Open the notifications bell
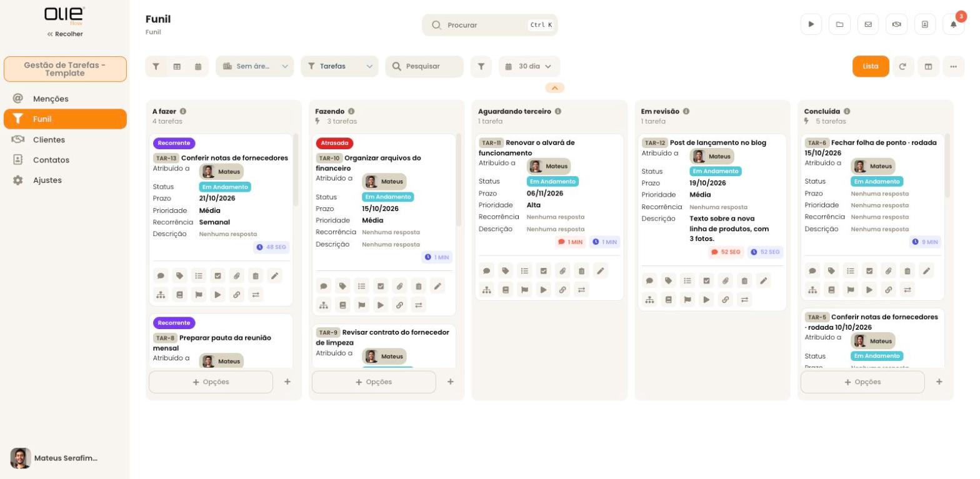The height and width of the screenshot is (479, 980). coord(953,24)
